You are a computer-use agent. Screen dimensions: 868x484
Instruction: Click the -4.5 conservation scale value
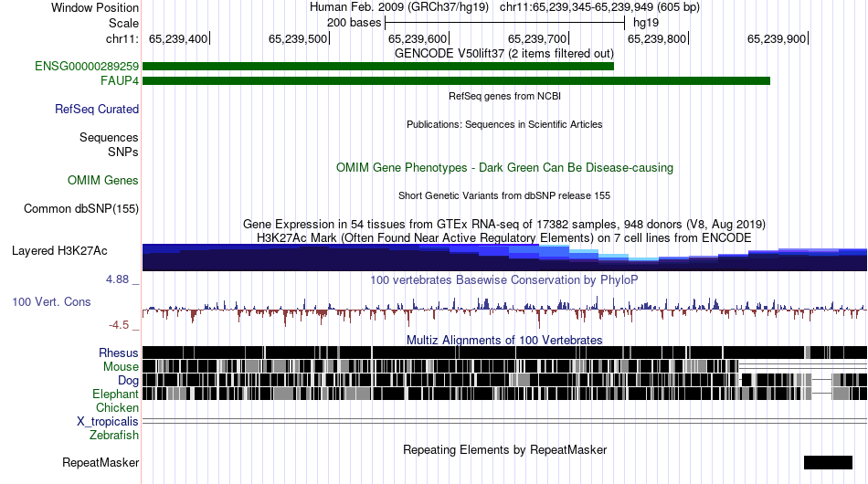(x=119, y=325)
